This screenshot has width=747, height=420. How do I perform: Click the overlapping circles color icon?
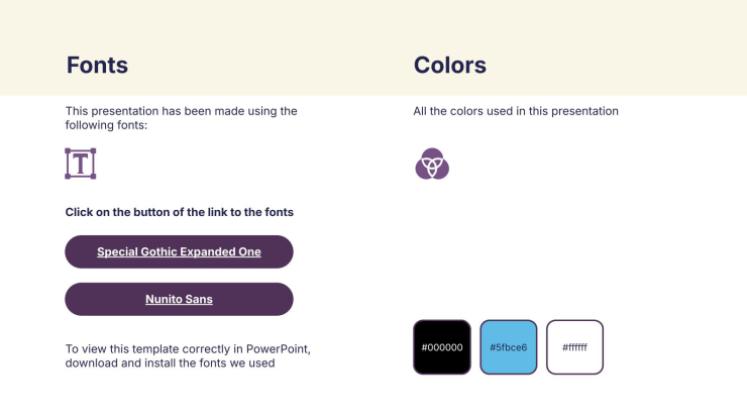[x=432, y=164]
